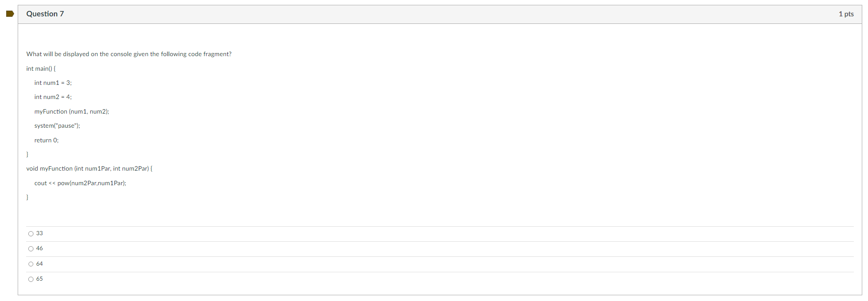The width and height of the screenshot is (868, 301).
Task: Click the void myFunction definition line
Action: tap(89, 168)
